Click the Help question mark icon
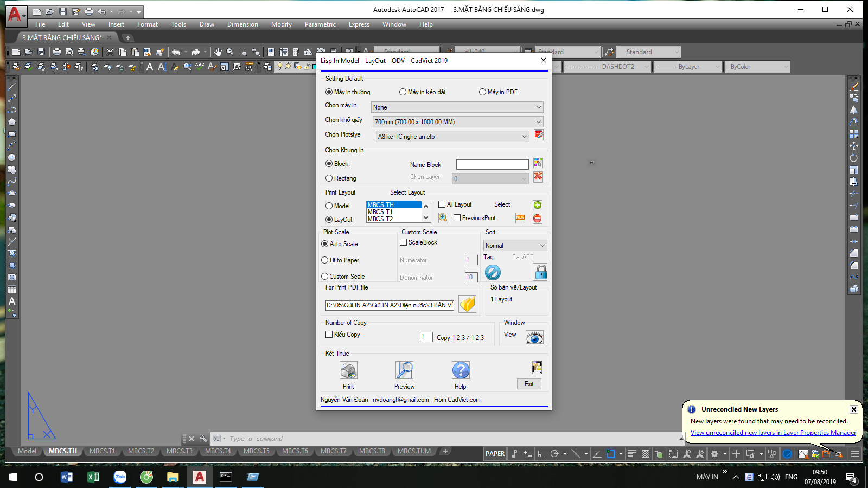Image resolution: width=868 pixels, height=488 pixels. (x=461, y=371)
